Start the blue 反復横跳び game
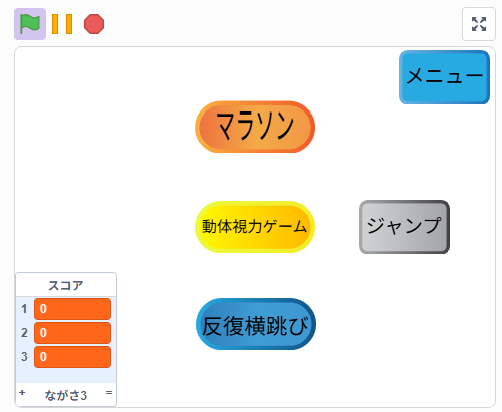 pyautogui.click(x=256, y=324)
